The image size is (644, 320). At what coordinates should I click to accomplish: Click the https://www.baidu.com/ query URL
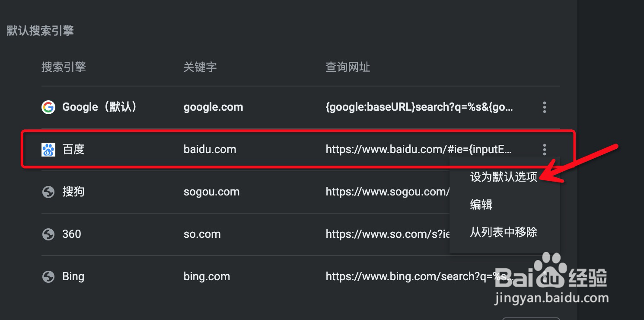(x=419, y=150)
